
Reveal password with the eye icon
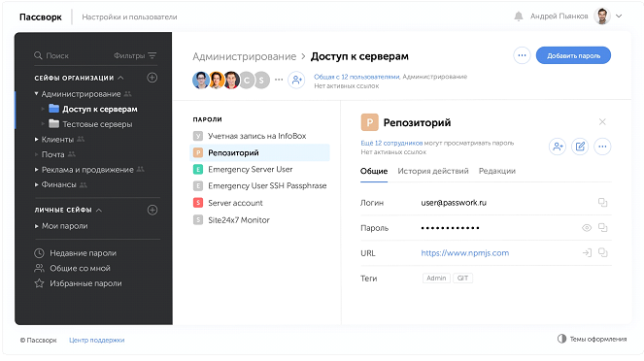(x=587, y=228)
